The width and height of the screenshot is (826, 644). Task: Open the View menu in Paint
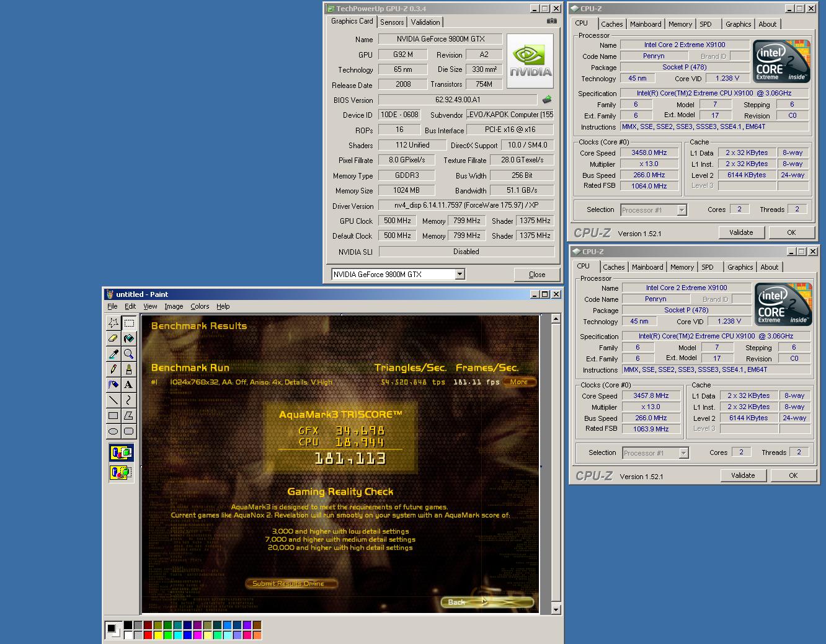click(150, 306)
